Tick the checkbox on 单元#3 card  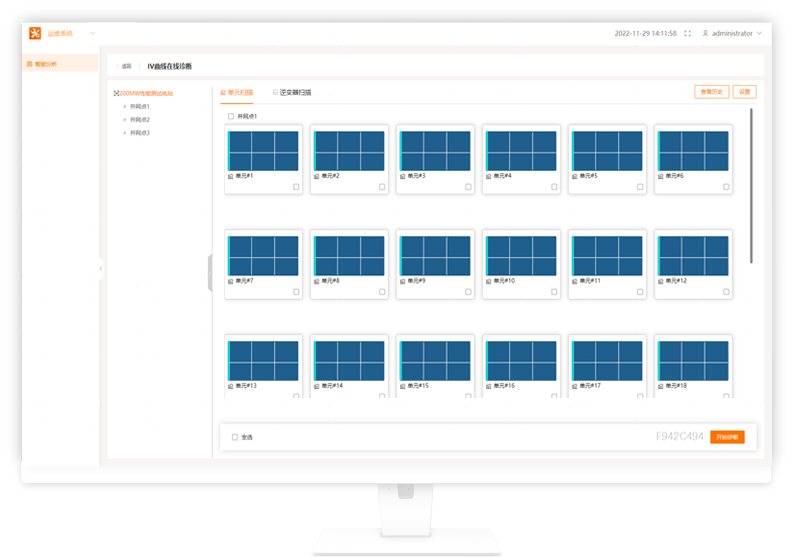(468, 187)
